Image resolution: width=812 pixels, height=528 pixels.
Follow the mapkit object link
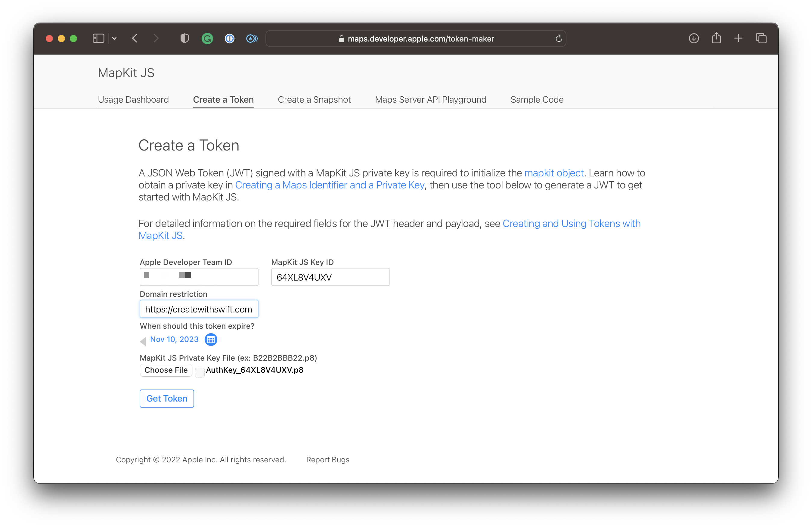point(554,173)
